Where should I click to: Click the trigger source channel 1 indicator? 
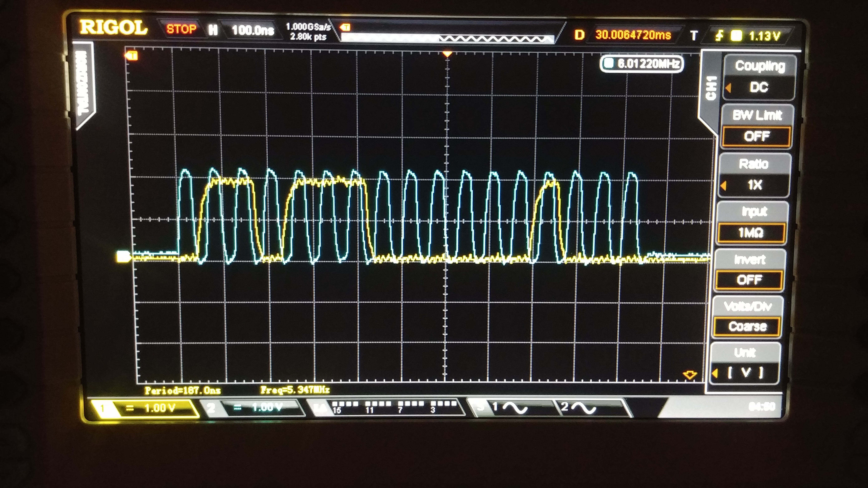coord(736,36)
